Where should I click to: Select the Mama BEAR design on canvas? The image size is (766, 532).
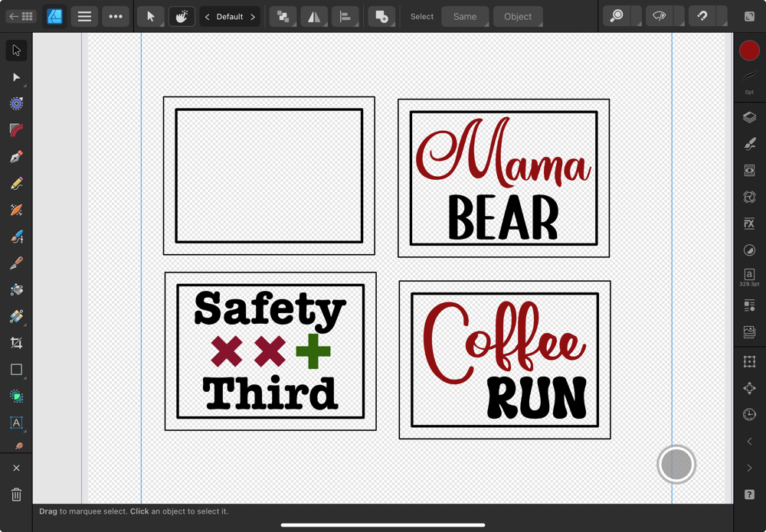point(504,178)
